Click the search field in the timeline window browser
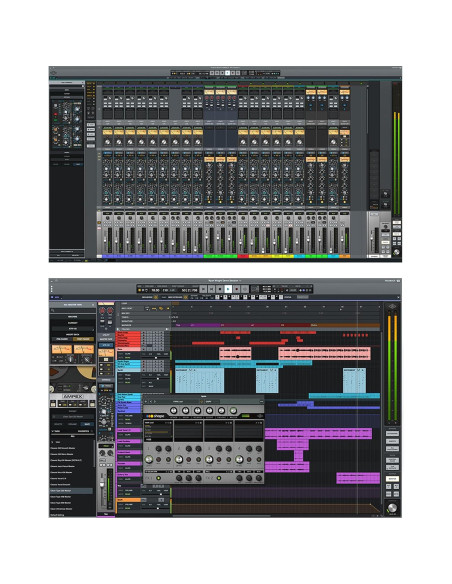 (73, 310)
